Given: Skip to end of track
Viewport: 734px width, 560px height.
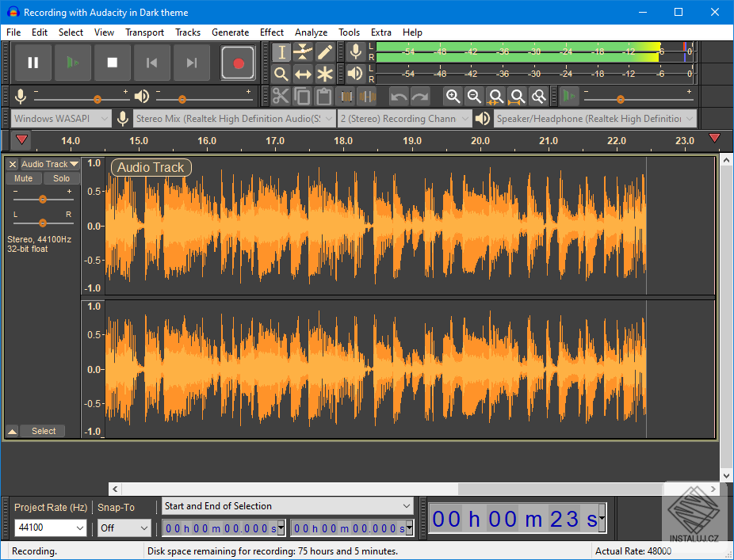Looking at the screenshot, I should pyautogui.click(x=192, y=63).
